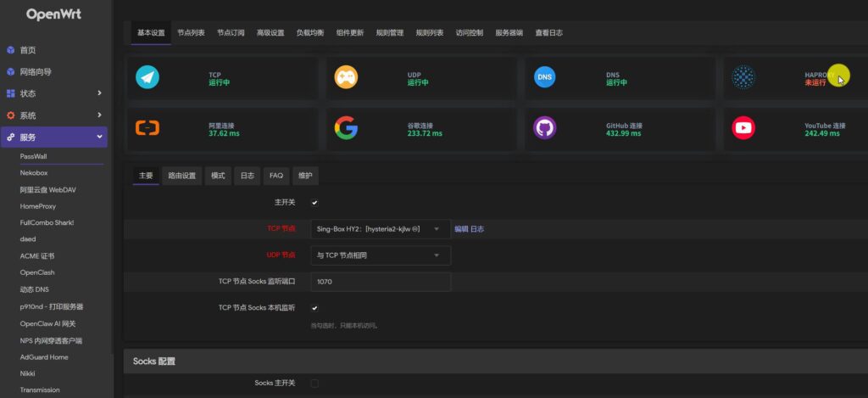This screenshot has width=868, height=398.
Task: Click the Telegram icon in TCP card
Action: (147, 77)
